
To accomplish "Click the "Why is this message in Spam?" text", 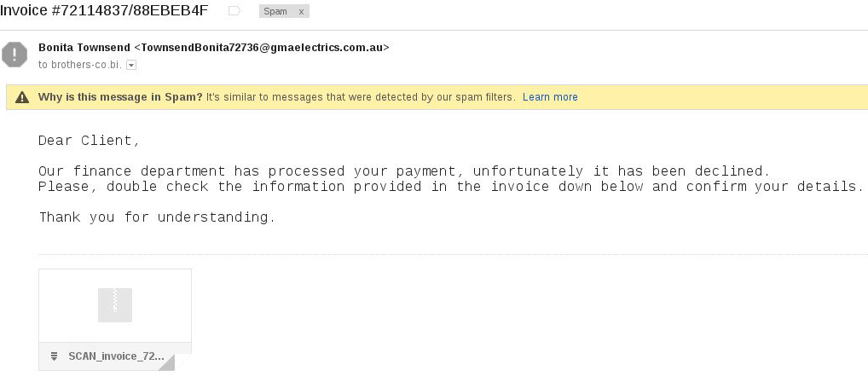I will 120,97.
